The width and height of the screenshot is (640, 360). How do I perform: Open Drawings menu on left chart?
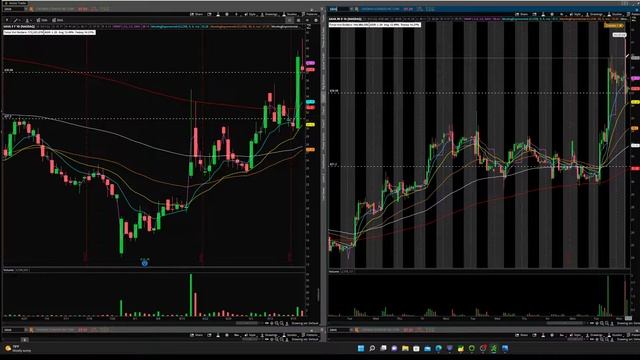[x=269, y=14]
